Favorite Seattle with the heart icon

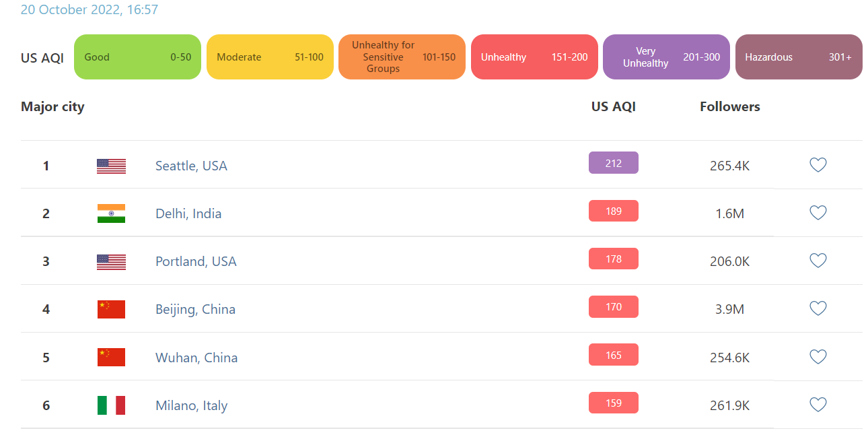pyautogui.click(x=818, y=165)
